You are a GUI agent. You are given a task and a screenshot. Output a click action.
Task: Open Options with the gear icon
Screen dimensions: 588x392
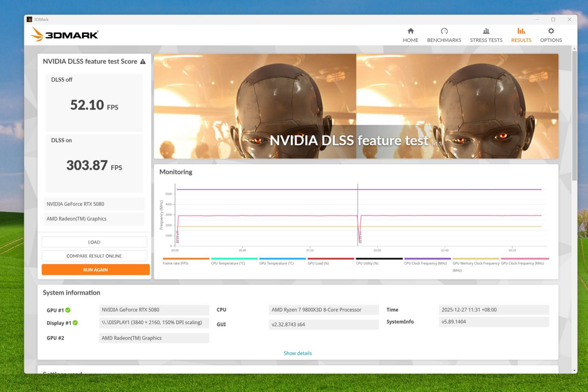coord(551,31)
